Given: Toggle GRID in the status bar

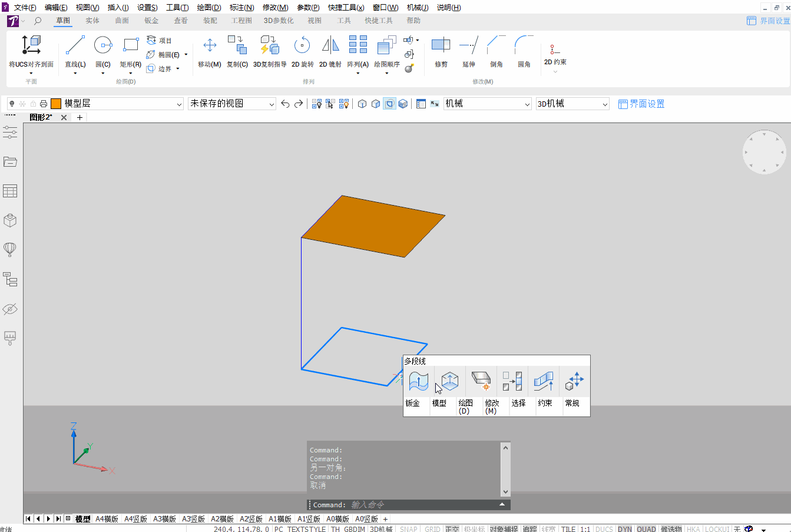Looking at the screenshot, I should [432, 529].
